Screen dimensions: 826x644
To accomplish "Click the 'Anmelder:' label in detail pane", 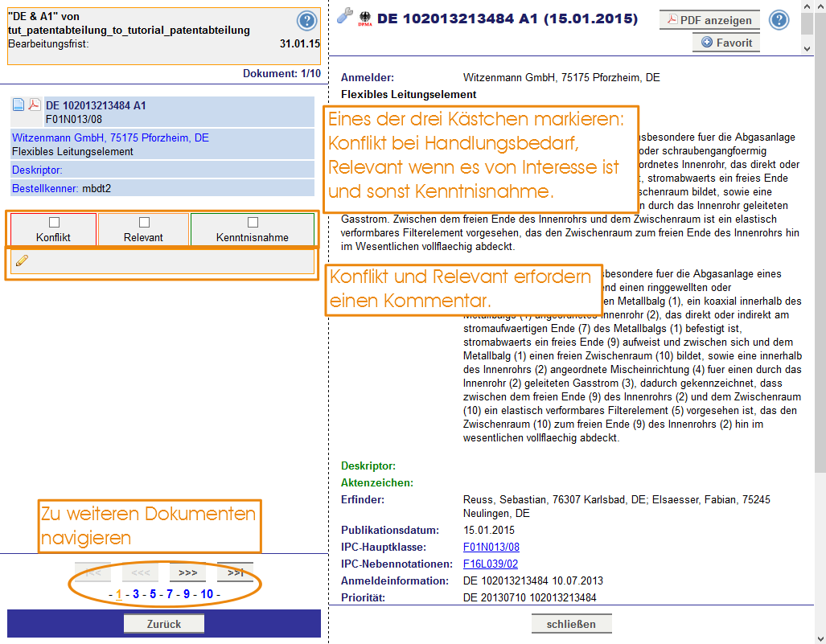I will (368, 77).
